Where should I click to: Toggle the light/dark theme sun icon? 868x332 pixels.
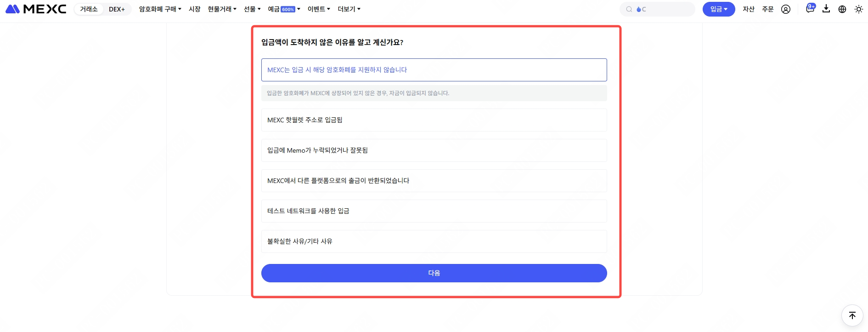click(859, 9)
